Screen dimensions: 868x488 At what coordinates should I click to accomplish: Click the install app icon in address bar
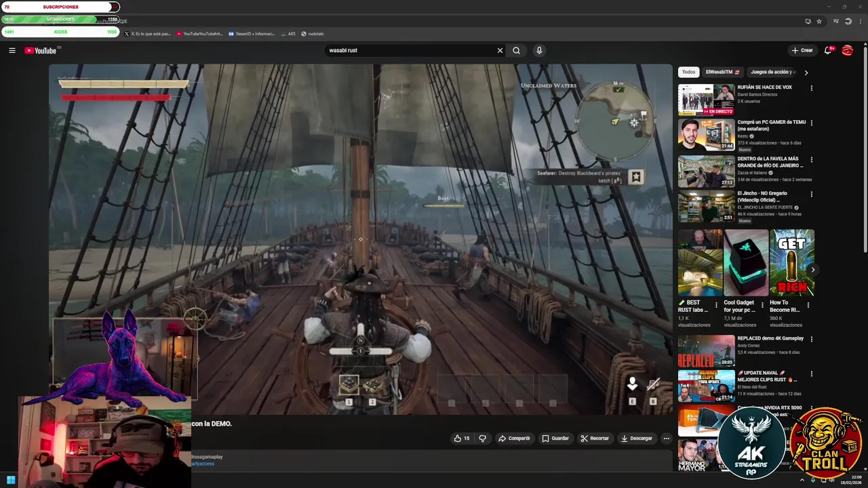pyautogui.click(x=808, y=21)
